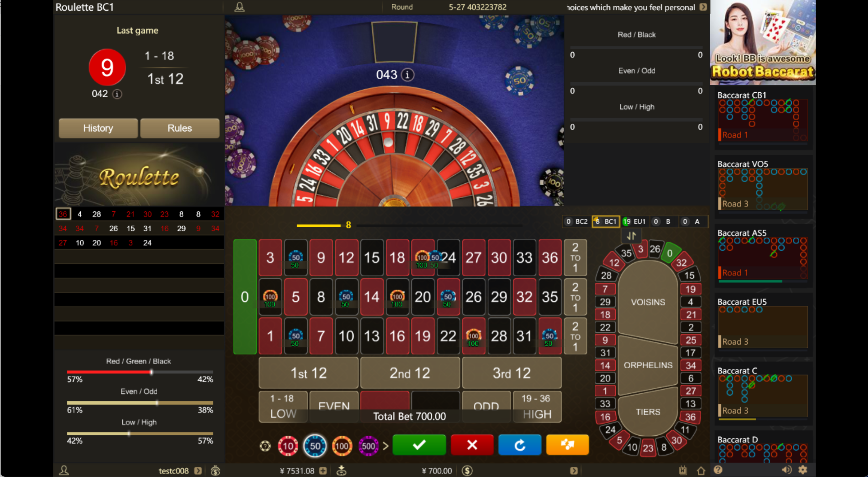Expand testc008 account arrow
The width and height of the screenshot is (868, 477).
tap(198, 471)
